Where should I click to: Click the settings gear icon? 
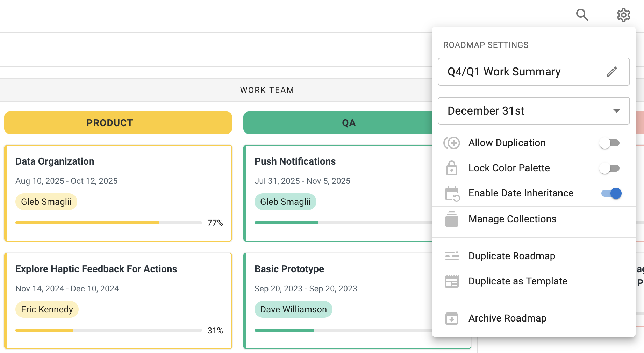pyautogui.click(x=623, y=15)
